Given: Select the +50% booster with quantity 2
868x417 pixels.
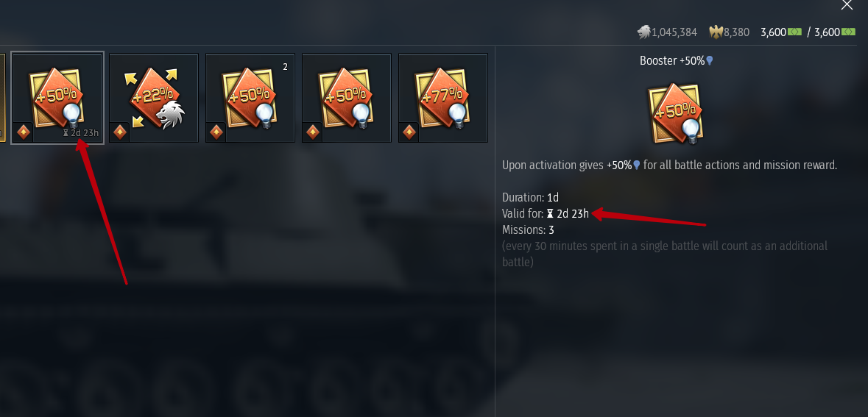Looking at the screenshot, I should [250, 98].
